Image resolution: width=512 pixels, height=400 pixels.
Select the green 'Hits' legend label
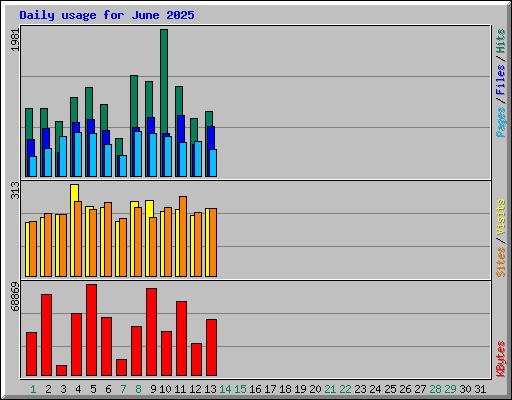500,41
